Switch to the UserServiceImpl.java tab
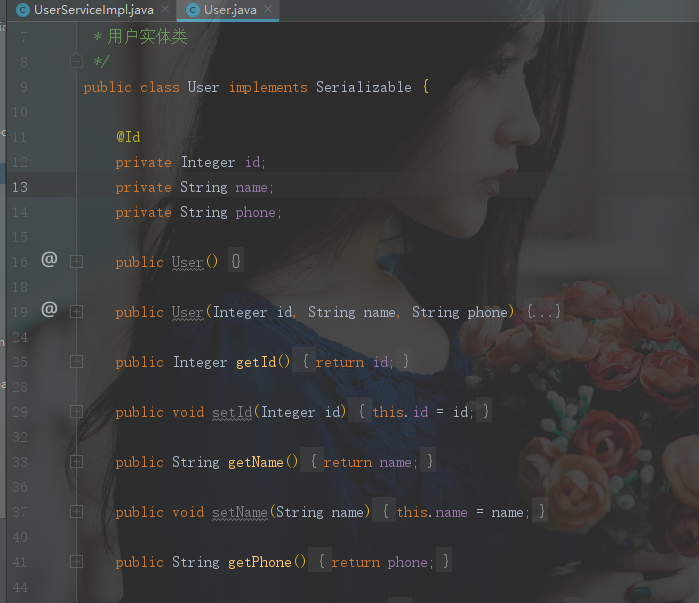This screenshot has height=603, width=699. point(94,10)
